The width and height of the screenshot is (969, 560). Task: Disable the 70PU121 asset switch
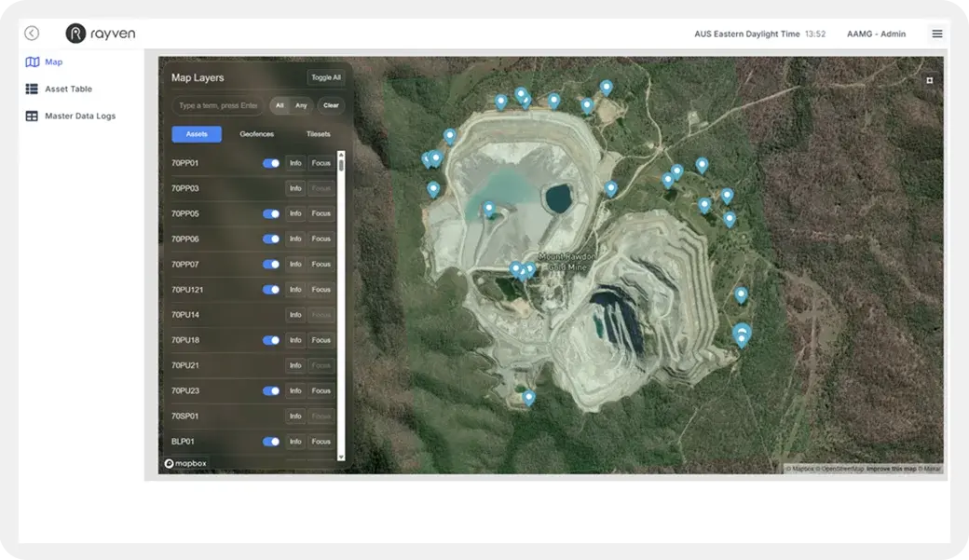[x=271, y=290]
